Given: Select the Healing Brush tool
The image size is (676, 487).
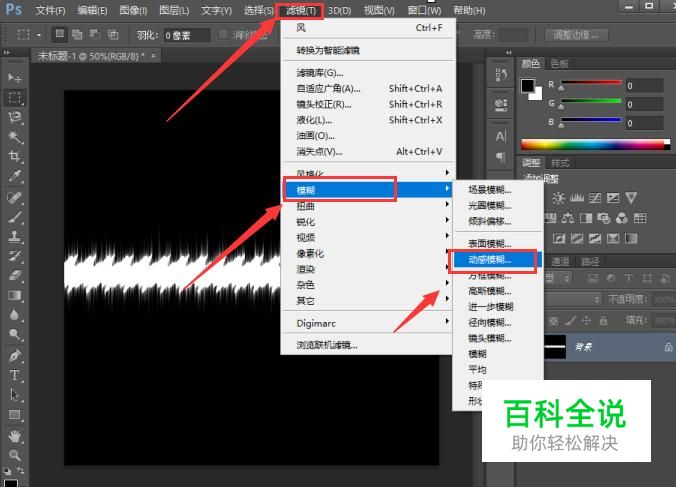Looking at the screenshot, I should pyautogui.click(x=14, y=198).
